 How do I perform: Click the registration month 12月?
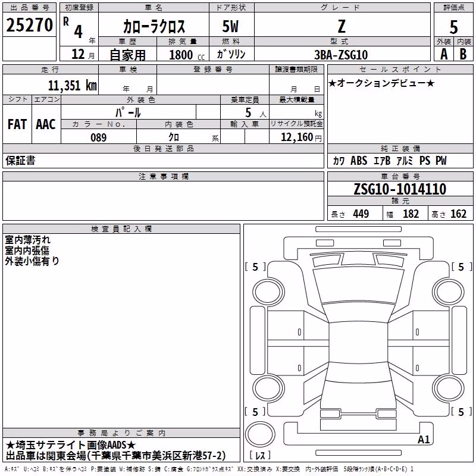83,54
